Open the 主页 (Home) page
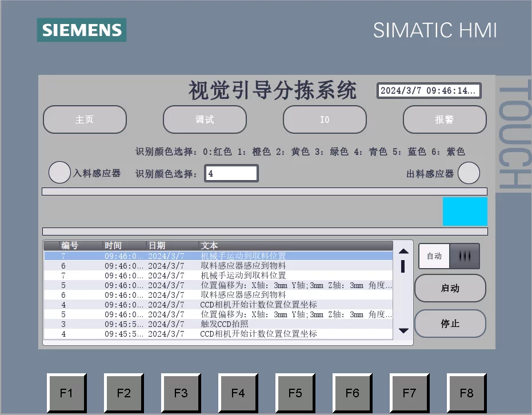Image resolution: width=532 pixels, height=415 pixels. click(x=84, y=119)
